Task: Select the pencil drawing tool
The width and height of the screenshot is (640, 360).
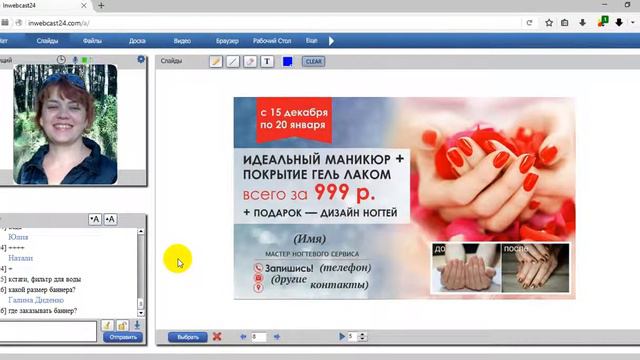Action: [216, 62]
